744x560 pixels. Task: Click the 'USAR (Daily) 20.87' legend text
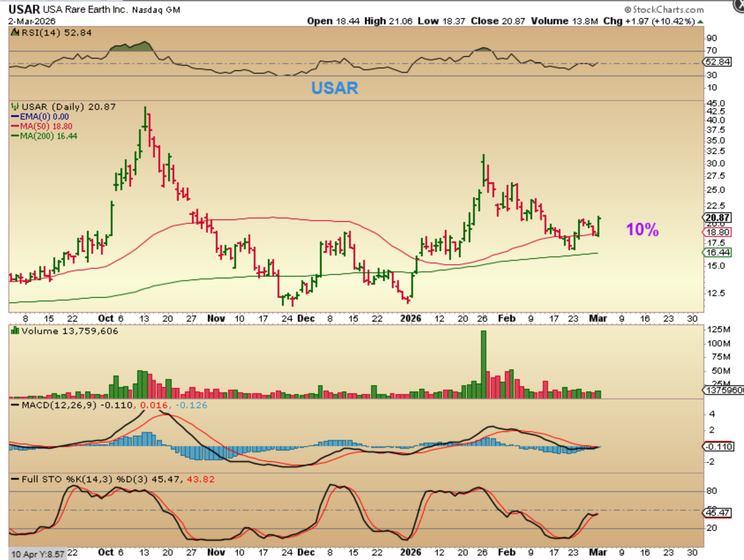[68, 107]
